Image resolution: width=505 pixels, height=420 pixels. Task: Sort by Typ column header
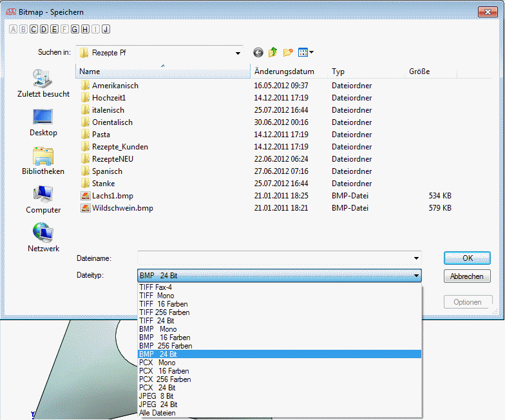point(367,72)
